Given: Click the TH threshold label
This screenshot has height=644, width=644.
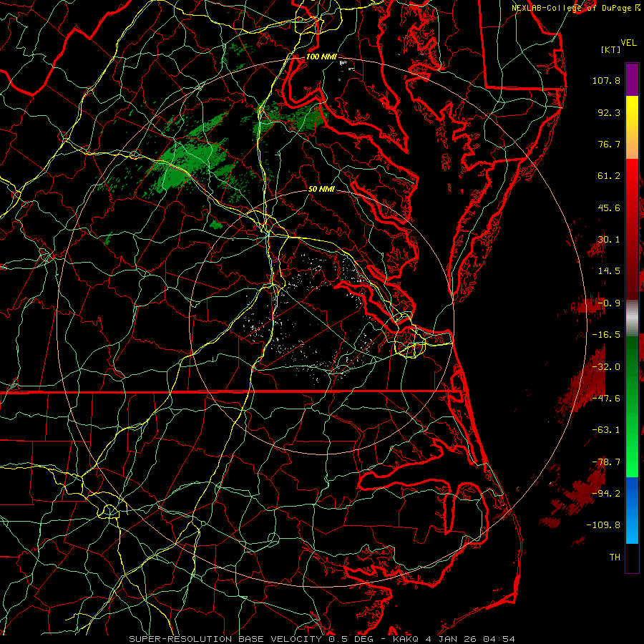Looking at the screenshot, I should point(615,557).
